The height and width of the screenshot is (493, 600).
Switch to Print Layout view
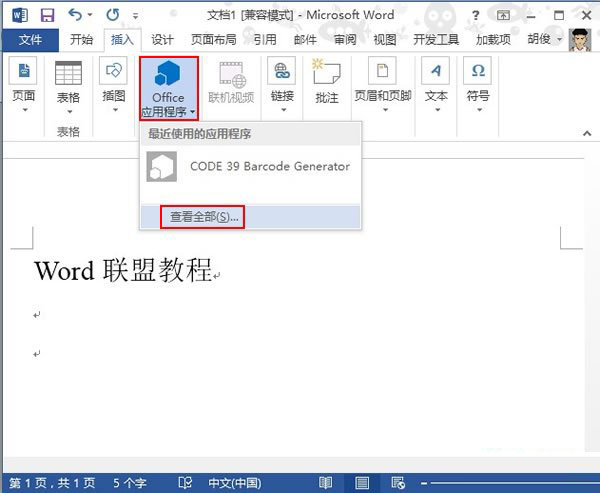click(362, 483)
